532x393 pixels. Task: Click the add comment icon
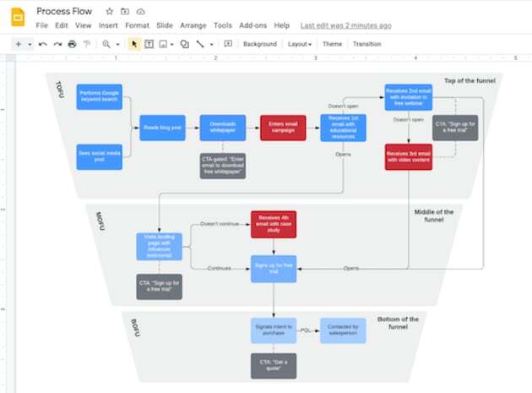(226, 44)
